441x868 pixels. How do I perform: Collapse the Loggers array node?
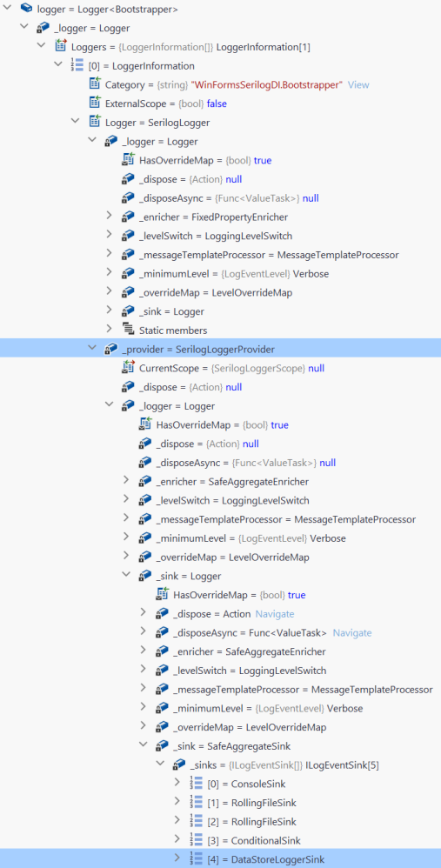[x=41, y=46]
